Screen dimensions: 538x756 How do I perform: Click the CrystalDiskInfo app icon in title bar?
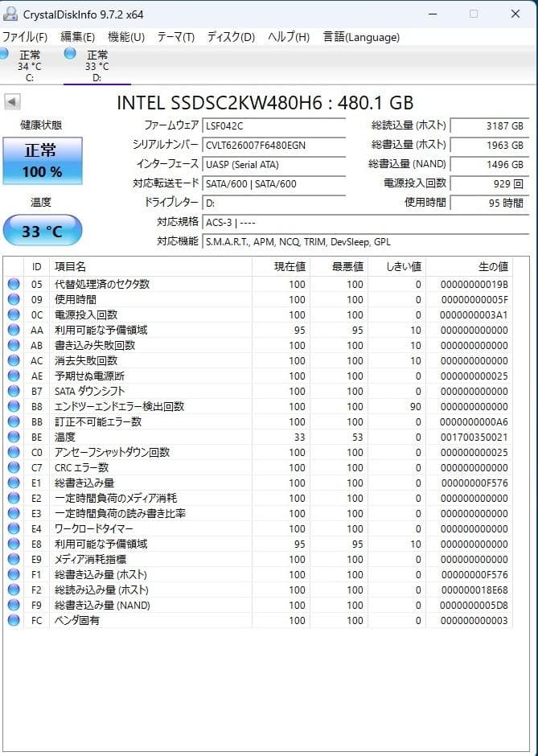pos(10,14)
